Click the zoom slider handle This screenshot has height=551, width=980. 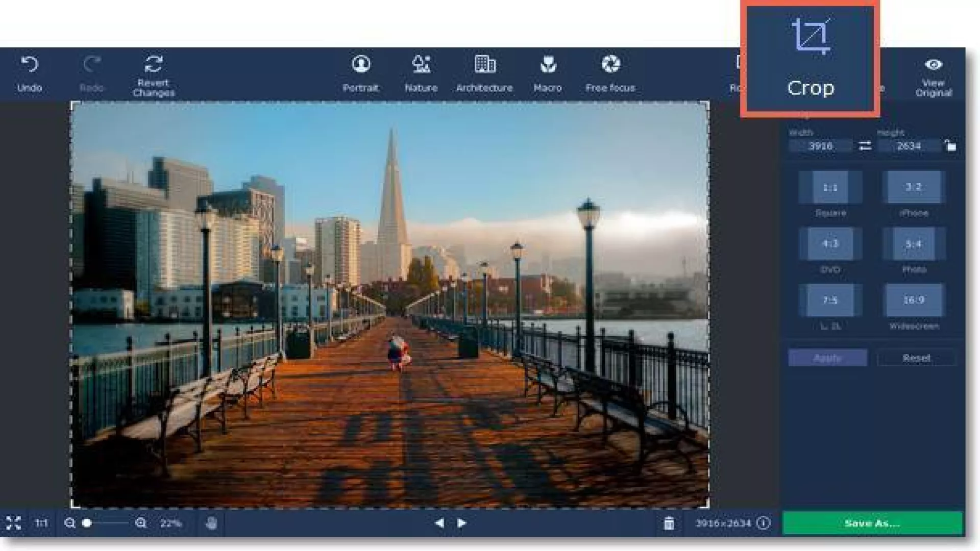point(87,523)
